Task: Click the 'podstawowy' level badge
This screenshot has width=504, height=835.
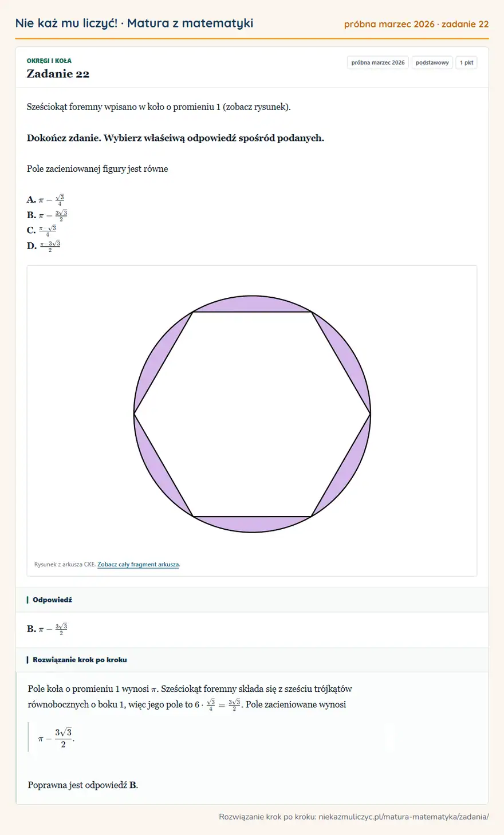Action: (432, 62)
